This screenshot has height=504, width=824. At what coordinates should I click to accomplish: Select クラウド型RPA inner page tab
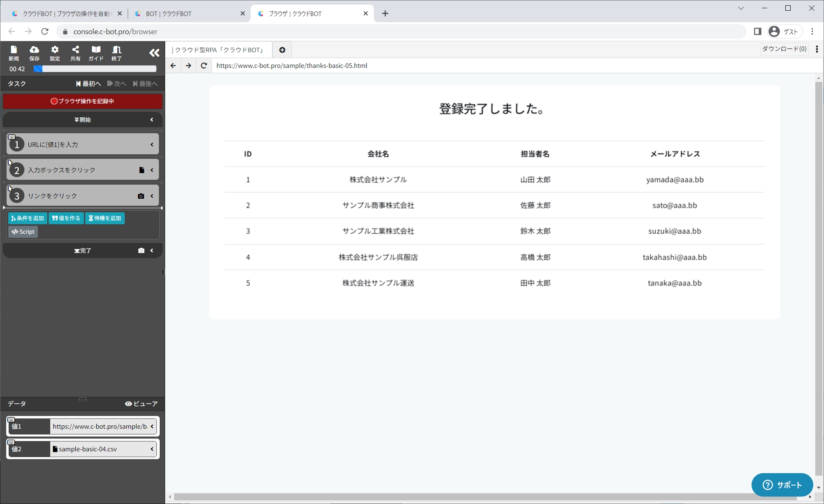coord(218,50)
